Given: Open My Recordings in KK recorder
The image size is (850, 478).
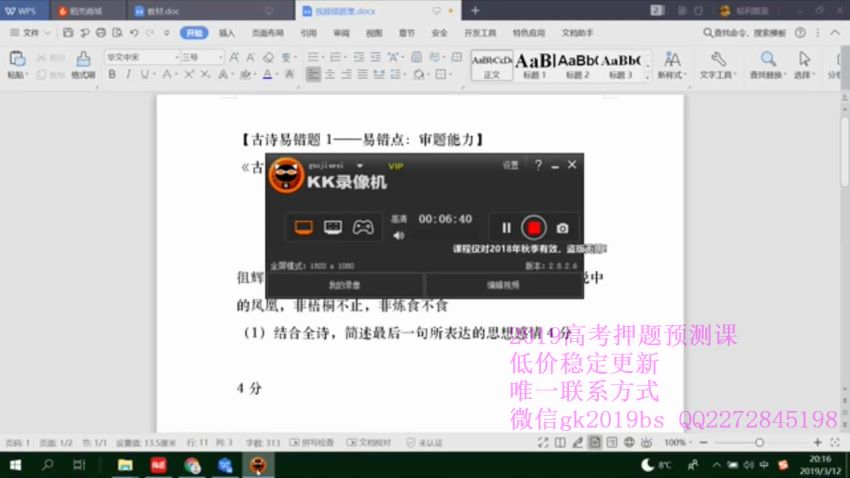Looking at the screenshot, I should point(344,285).
